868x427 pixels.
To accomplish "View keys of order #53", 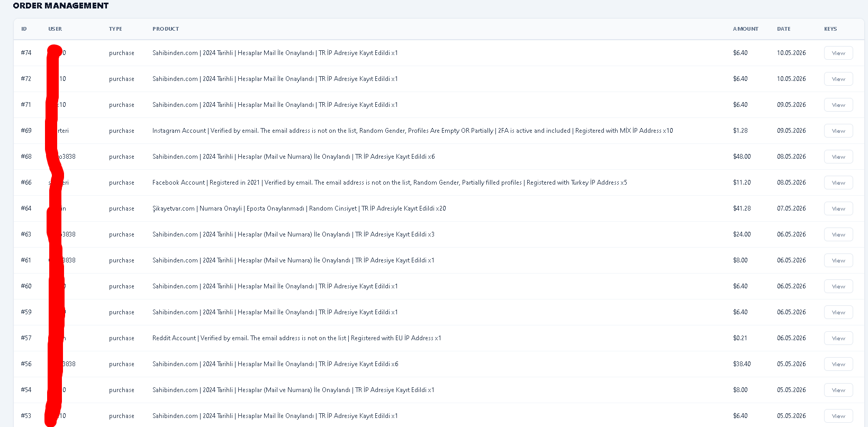I will pos(838,416).
